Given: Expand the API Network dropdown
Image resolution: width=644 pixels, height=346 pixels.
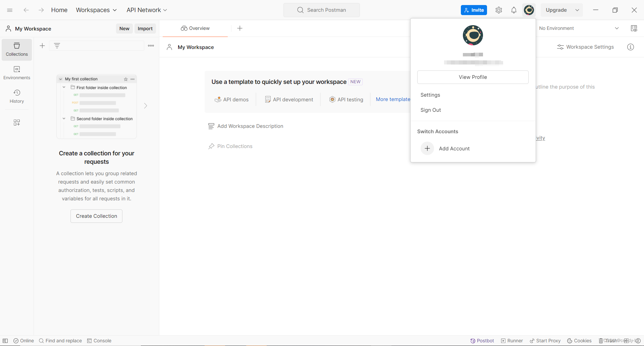Looking at the screenshot, I should [147, 10].
